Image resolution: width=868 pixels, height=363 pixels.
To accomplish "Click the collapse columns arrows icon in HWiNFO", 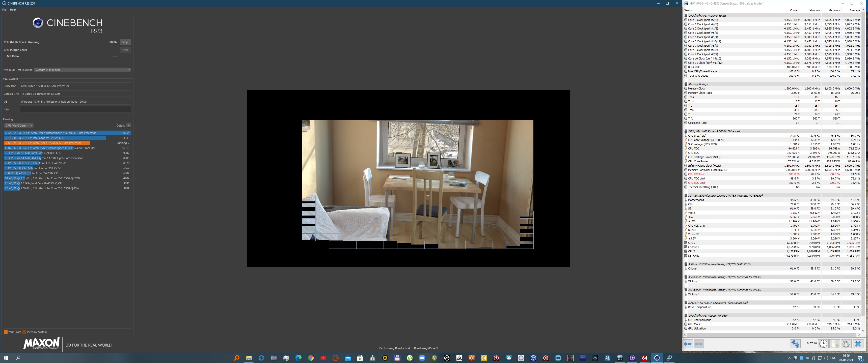I will [699, 344].
